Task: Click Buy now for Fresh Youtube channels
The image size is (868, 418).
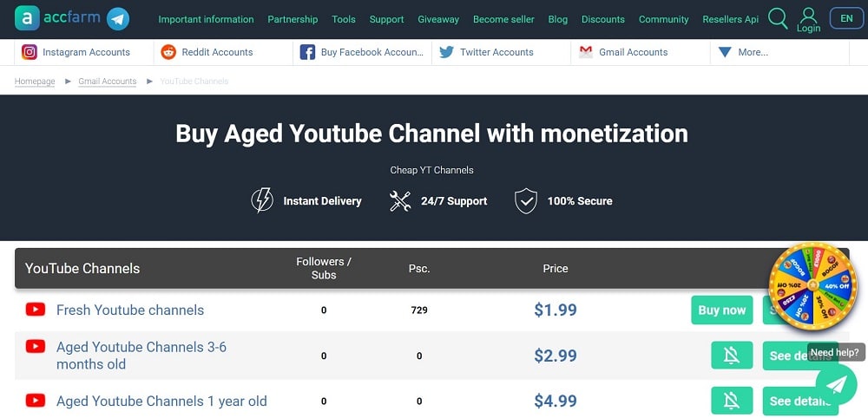Action: coord(722,310)
